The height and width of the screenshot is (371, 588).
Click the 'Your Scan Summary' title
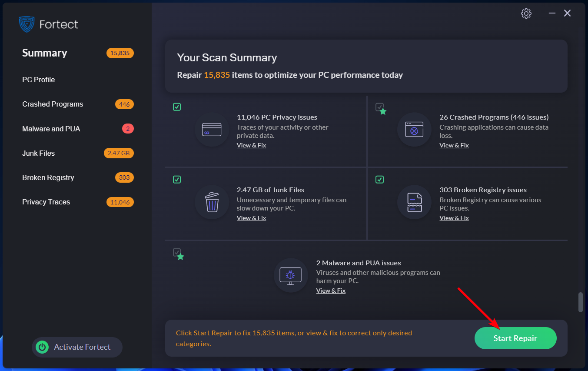coord(227,58)
